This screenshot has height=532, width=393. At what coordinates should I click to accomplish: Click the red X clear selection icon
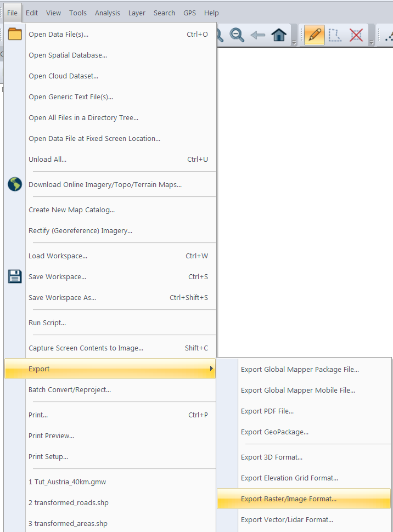click(356, 35)
